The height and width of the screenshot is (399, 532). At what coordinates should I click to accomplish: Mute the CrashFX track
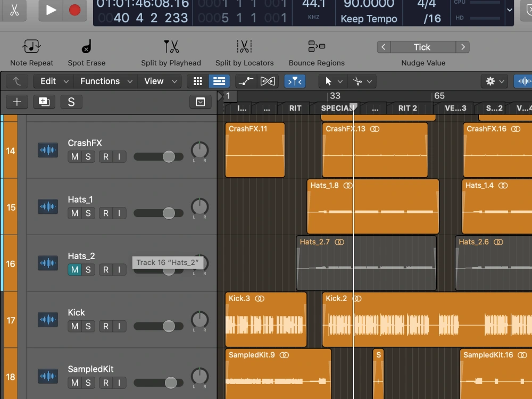74,156
